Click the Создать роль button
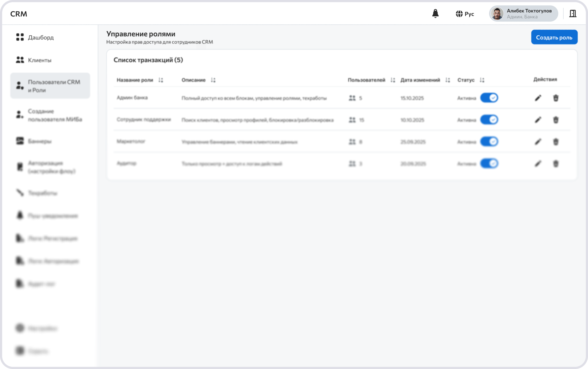 click(x=554, y=37)
